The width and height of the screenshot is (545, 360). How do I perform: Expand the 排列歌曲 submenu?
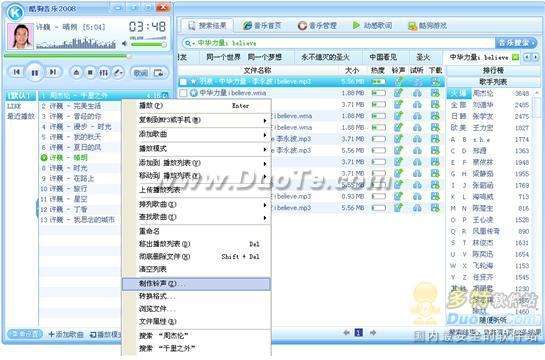point(265,205)
